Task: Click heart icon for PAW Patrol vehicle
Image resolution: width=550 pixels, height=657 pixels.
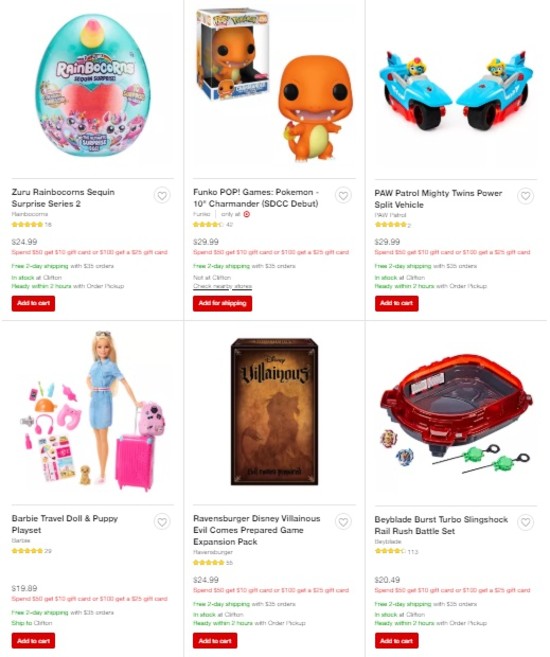Action: [525, 196]
